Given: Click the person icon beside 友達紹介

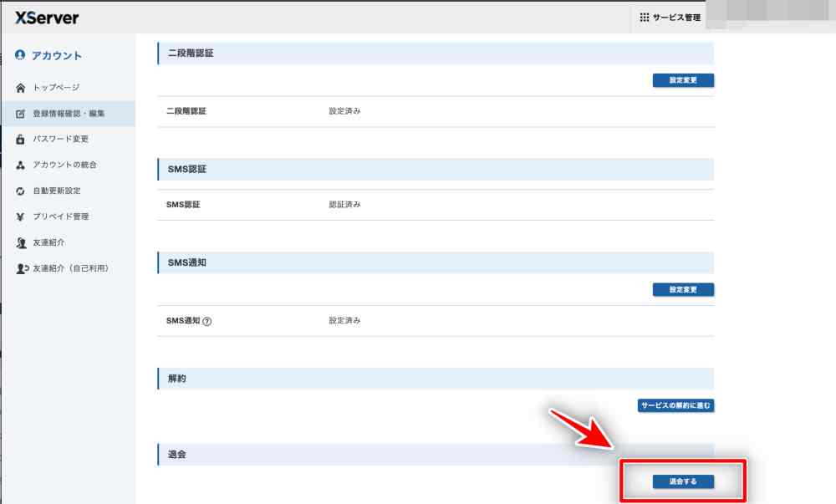Looking at the screenshot, I should (21, 243).
